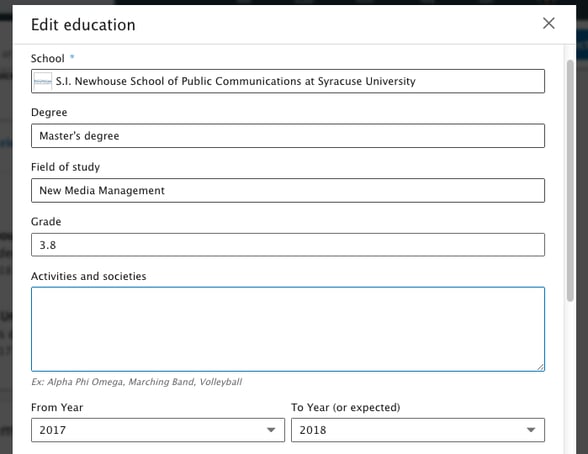The image size is (588, 454).
Task: Select the New Media Management field
Action: [288, 190]
